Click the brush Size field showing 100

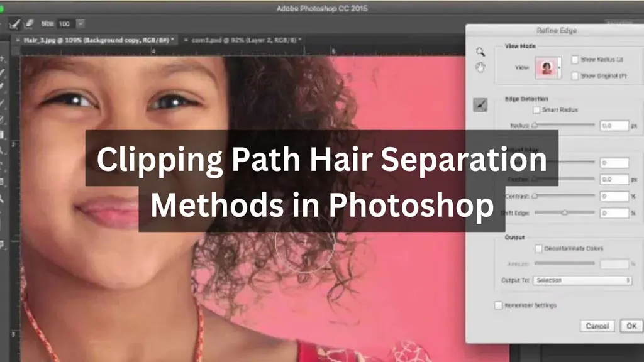pos(65,25)
